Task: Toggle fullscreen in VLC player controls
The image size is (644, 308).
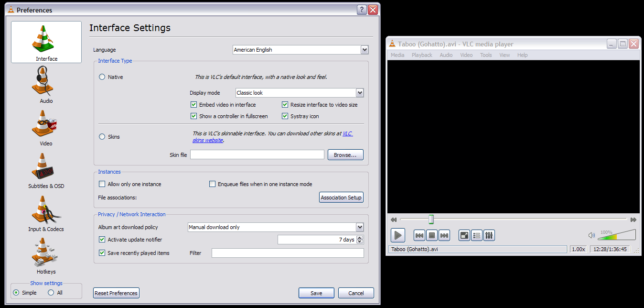Action: [464, 235]
